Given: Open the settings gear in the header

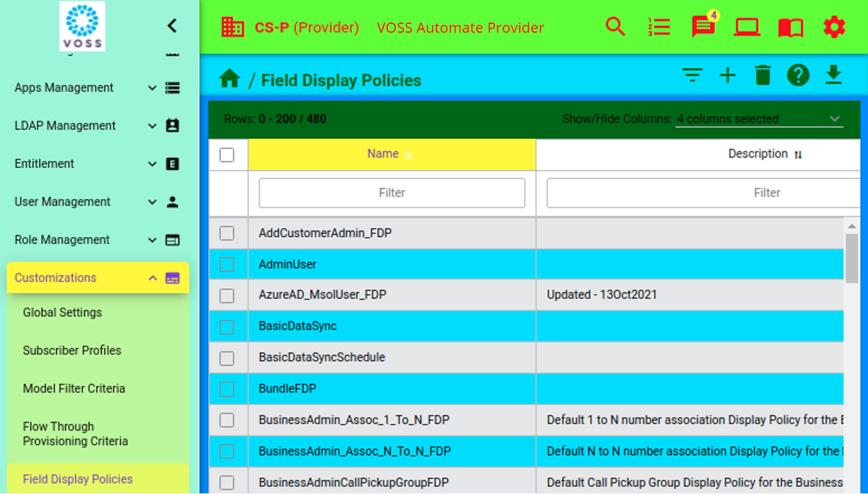Looking at the screenshot, I should 834,27.
